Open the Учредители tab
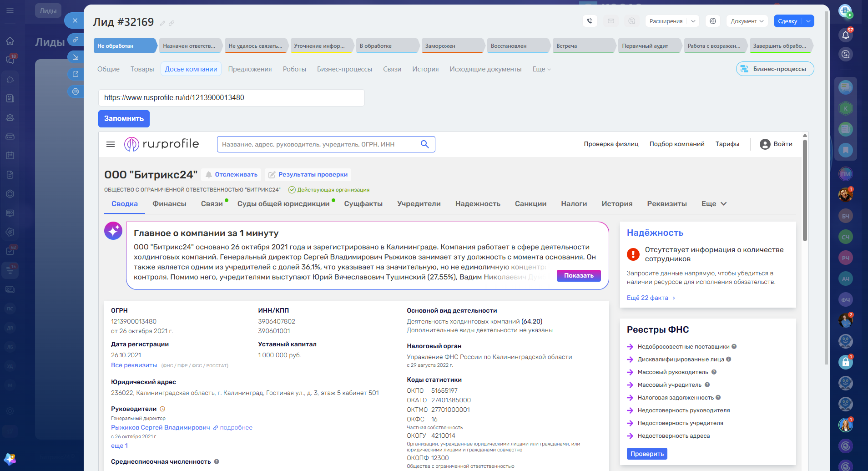 tap(419, 204)
